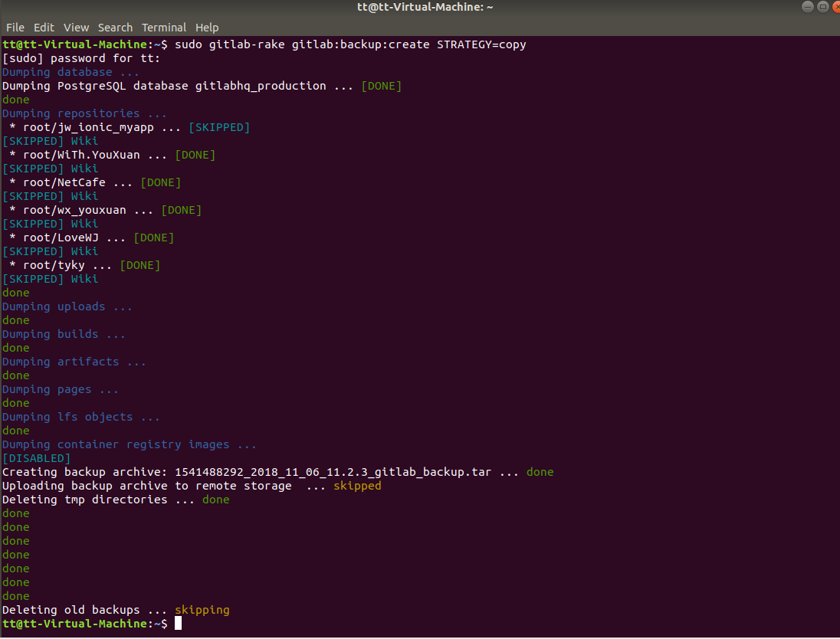840x639 pixels.
Task: Click the window title tt@tt-Virtual-Machine
Action: coord(425,7)
